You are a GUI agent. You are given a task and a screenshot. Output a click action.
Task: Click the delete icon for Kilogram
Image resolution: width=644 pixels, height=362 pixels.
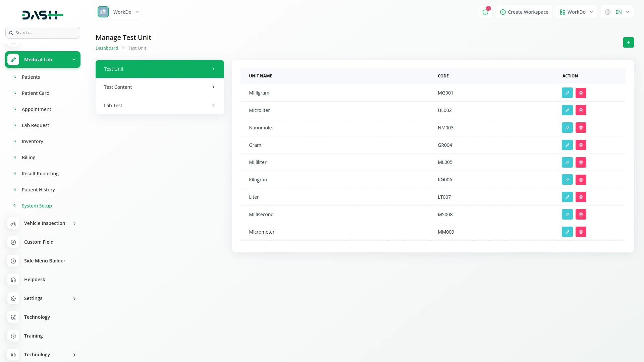(581, 180)
